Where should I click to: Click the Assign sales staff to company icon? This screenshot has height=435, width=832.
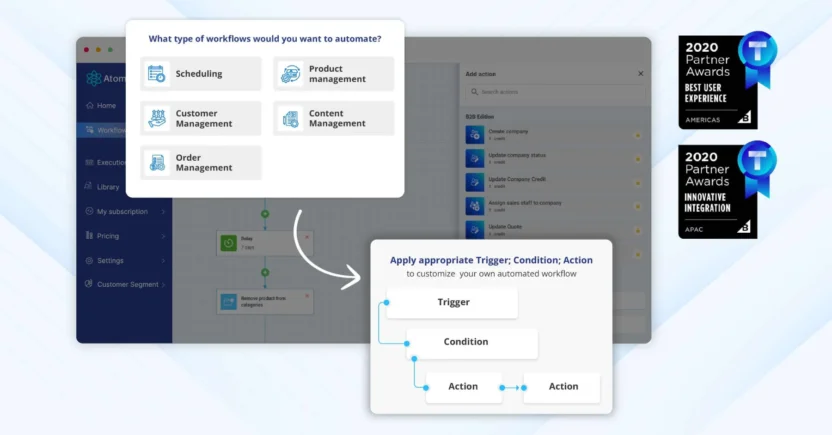pos(475,206)
